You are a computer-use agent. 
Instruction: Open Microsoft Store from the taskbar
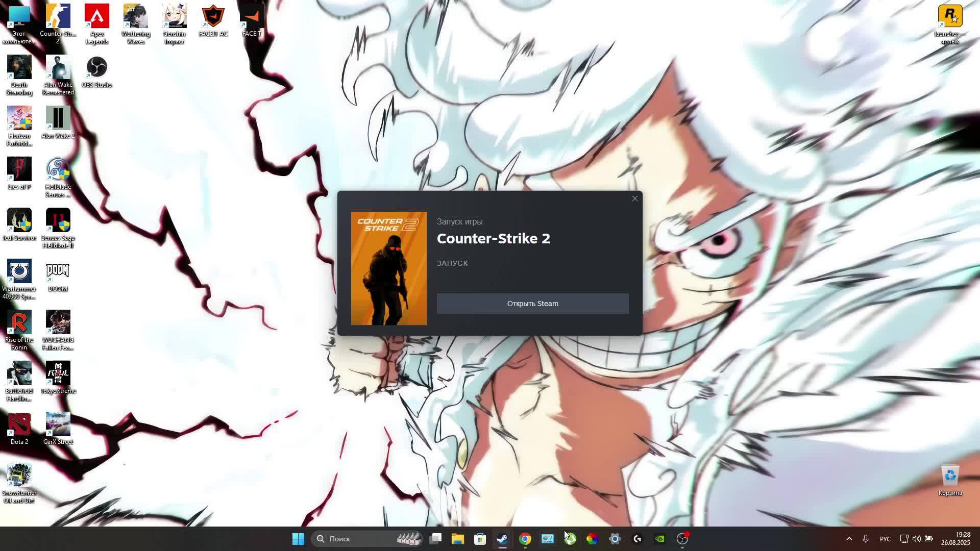click(480, 539)
